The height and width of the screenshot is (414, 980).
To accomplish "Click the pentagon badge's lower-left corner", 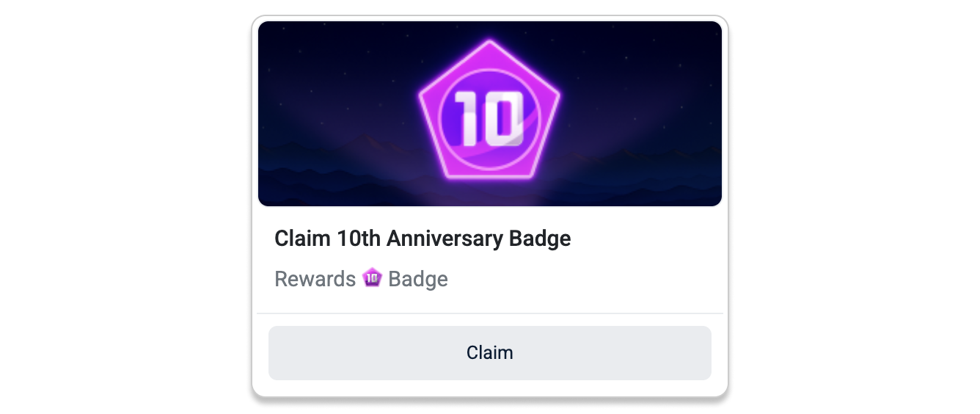I will pos(445,175).
